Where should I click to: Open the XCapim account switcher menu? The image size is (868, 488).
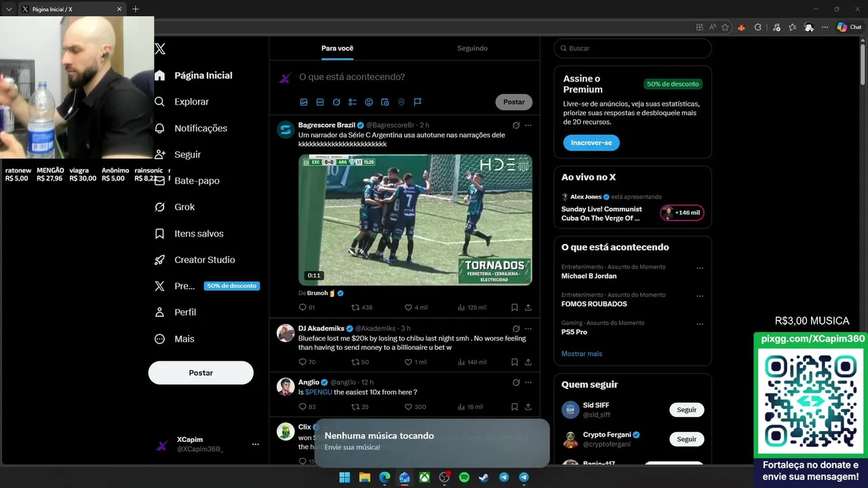[x=208, y=445]
